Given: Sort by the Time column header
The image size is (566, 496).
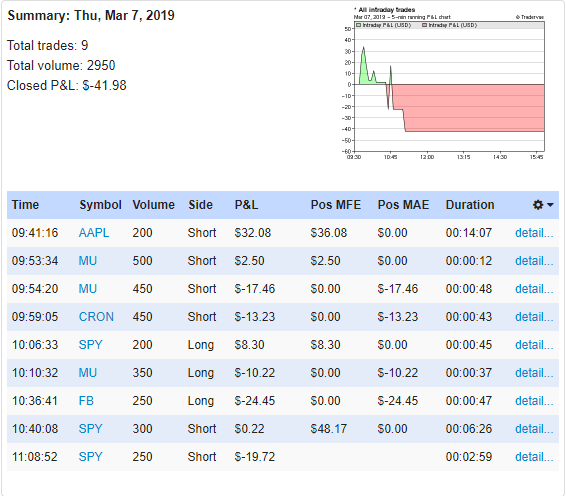Looking at the screenshot, I should click(x=25, y=205).
